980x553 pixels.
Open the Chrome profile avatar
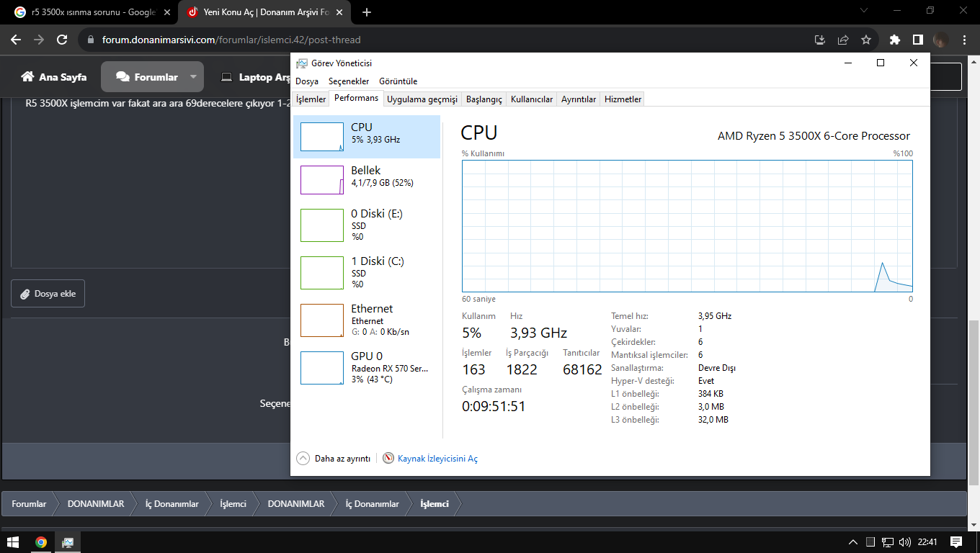point(940,40)
